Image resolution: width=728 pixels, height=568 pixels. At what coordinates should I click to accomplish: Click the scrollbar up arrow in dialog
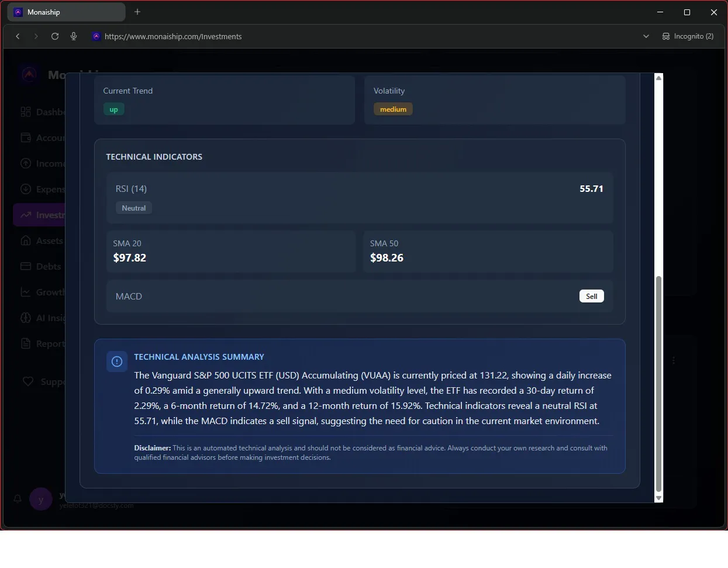[659, 78]
